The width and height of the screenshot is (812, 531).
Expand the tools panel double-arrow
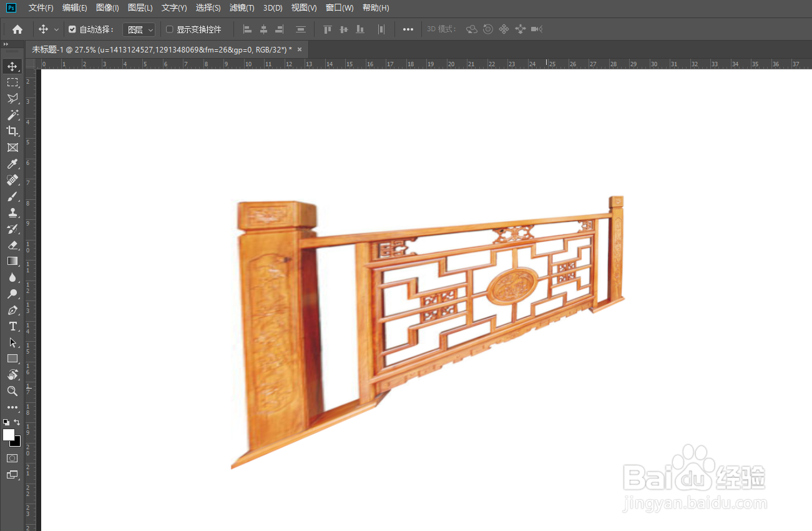tap(6, 44)
